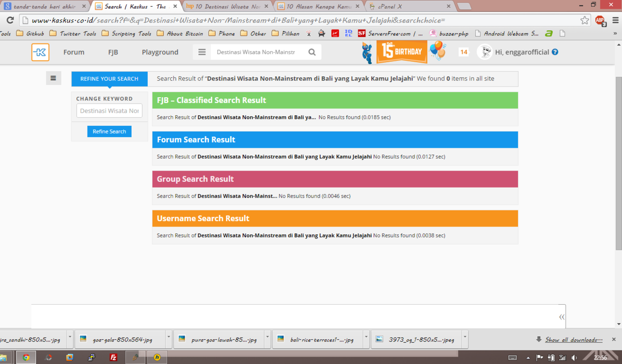This screenshot has width=622, height=364.
Task: Toggle the left sidebar hamburger icon
Action: pos(53,78)
